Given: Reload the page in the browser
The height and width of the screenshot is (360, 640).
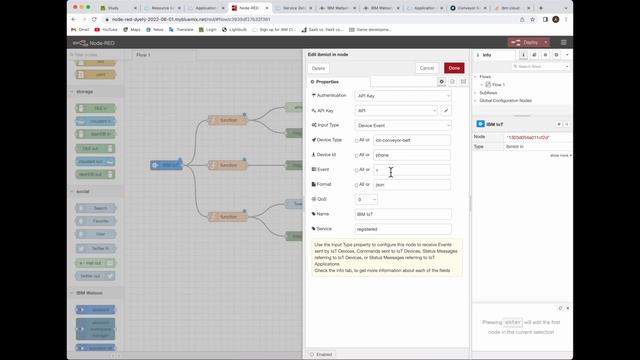Looking at the screenshot, I should pyautogui.click(x=94, y=19).
